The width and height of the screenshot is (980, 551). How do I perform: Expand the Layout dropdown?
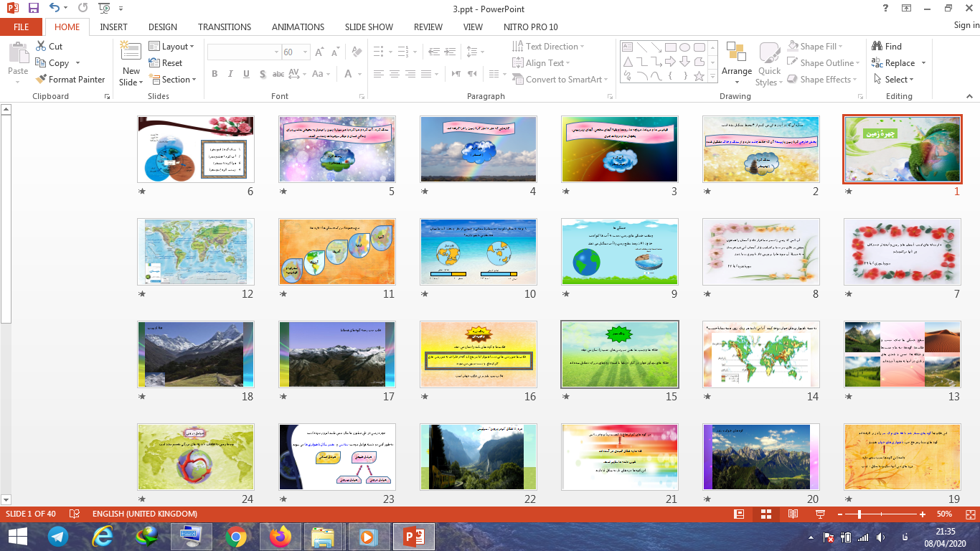pos(171,47)
